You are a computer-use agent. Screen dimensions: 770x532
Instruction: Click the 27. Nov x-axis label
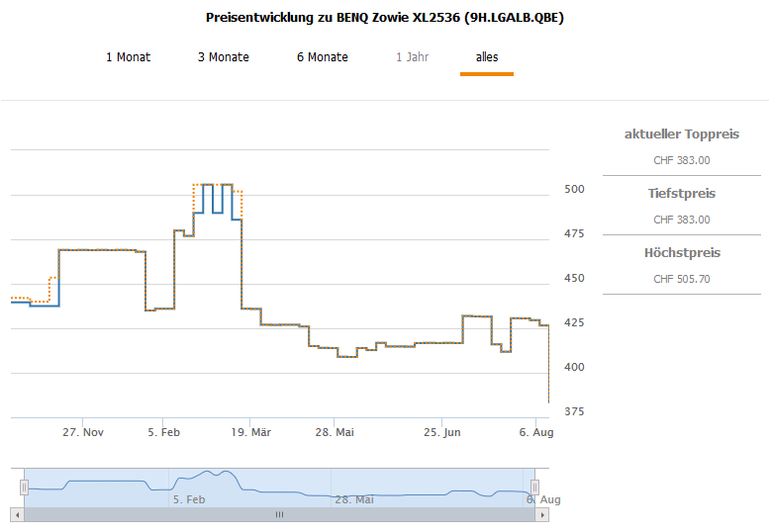[x=83, y=432]
